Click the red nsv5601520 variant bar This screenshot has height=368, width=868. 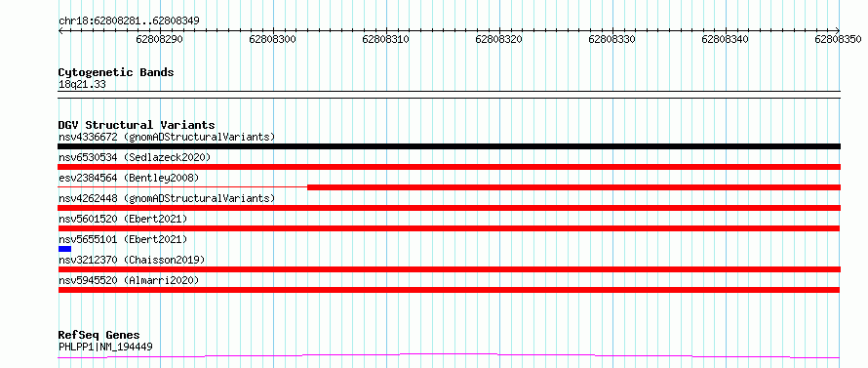point(449,228)
